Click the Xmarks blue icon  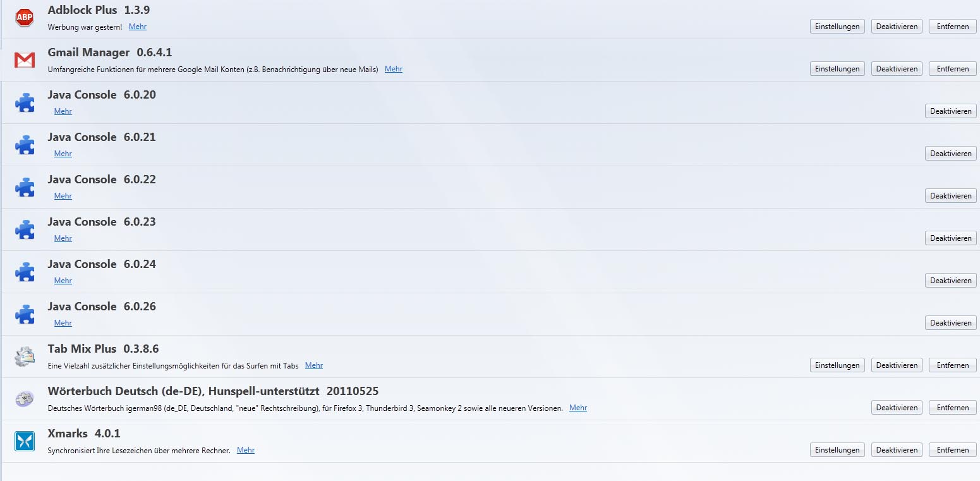(25, 441)
